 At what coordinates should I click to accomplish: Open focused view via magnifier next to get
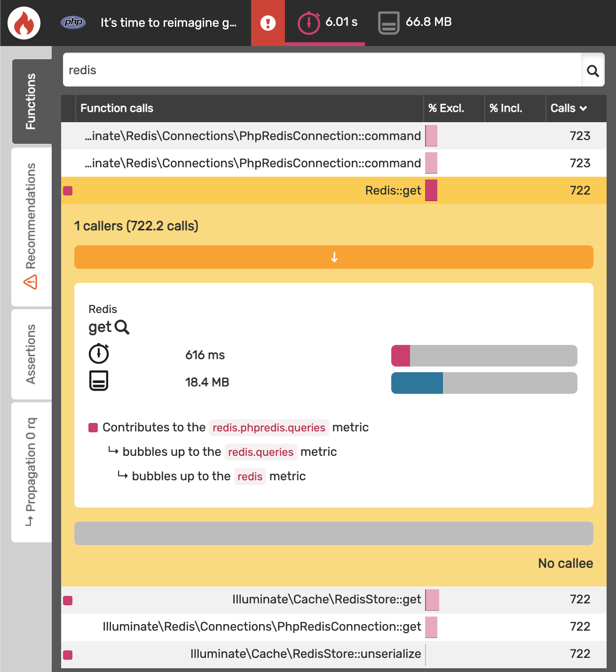(123, 328)
